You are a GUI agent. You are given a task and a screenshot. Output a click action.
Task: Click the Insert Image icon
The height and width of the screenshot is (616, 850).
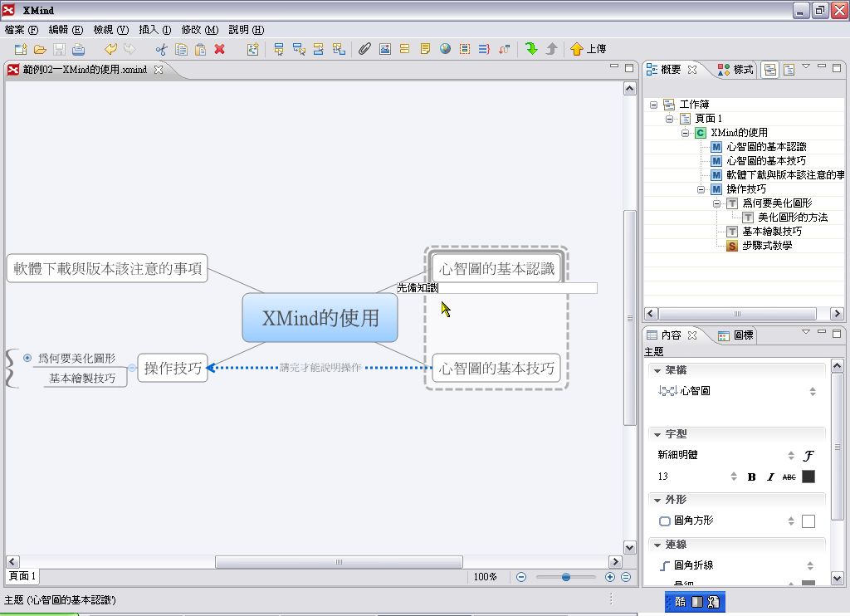tap(385, 49)
